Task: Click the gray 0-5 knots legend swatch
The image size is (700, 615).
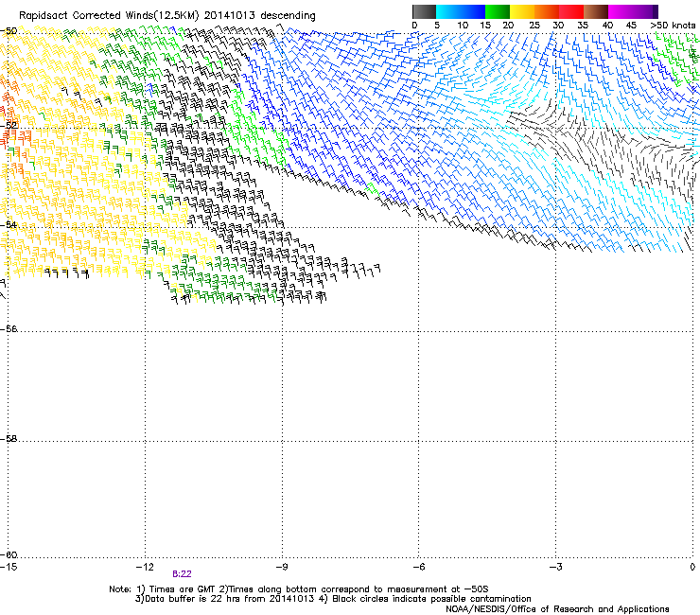Action: coord(424,11)
